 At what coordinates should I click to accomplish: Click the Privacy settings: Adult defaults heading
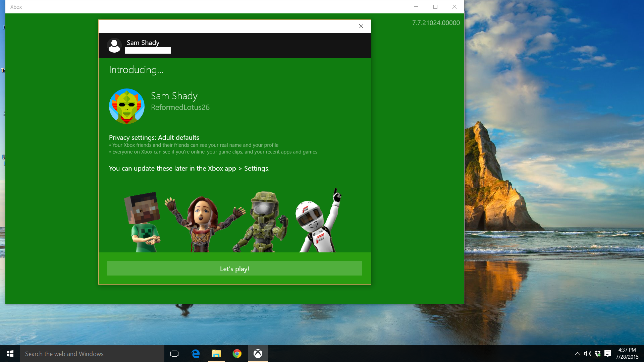point(154,137)
